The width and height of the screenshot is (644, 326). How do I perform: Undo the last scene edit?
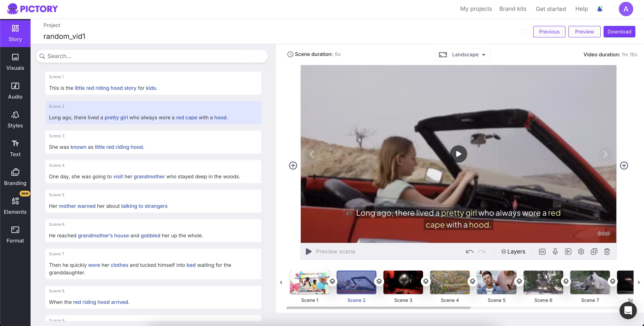tap(470, 252)
